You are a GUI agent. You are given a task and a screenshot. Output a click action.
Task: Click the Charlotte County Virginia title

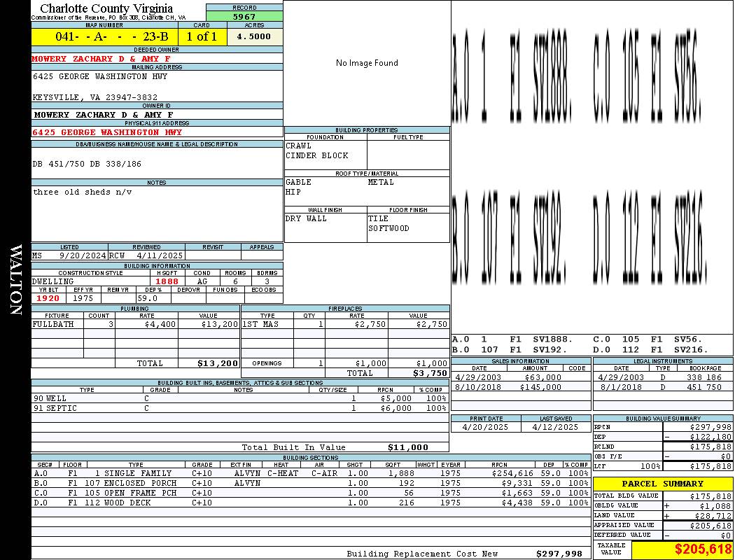click(106, 8)
